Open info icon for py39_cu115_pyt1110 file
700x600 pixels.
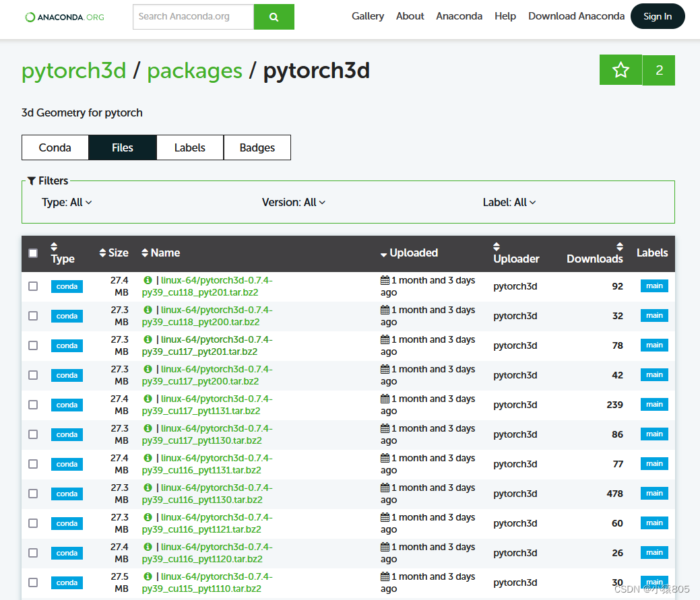pyautogui.click(x=148, y=576)
